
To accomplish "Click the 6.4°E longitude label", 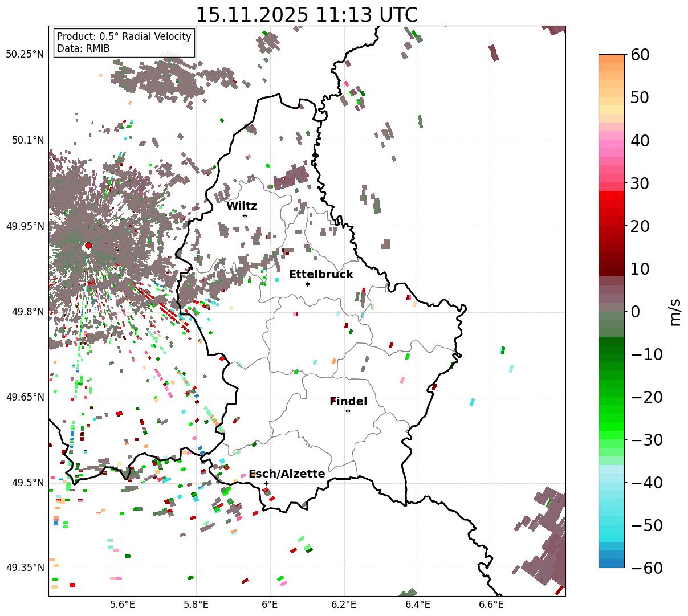I will click(418, 605).
